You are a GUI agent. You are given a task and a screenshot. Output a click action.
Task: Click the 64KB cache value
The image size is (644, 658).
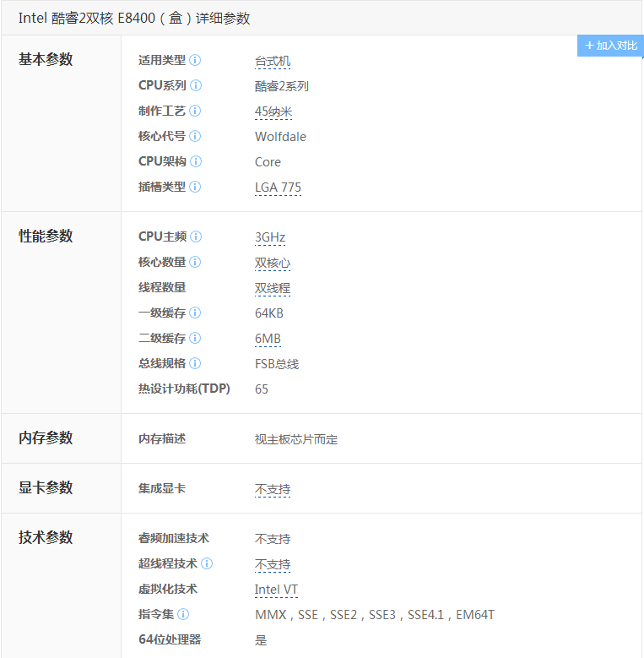click(x=269, y=313)
